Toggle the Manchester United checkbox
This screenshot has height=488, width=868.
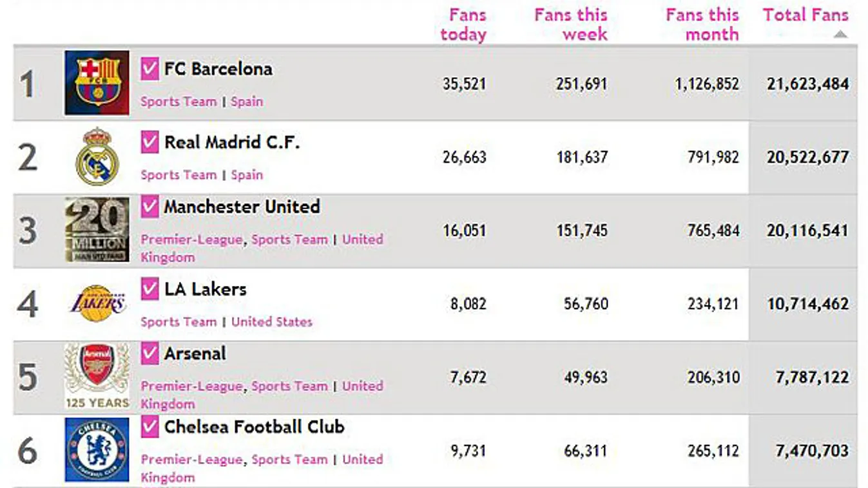coord(149,207)
